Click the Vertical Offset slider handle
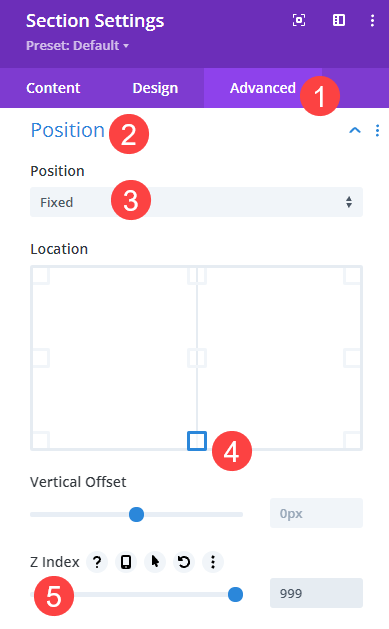 click(136, 514)
